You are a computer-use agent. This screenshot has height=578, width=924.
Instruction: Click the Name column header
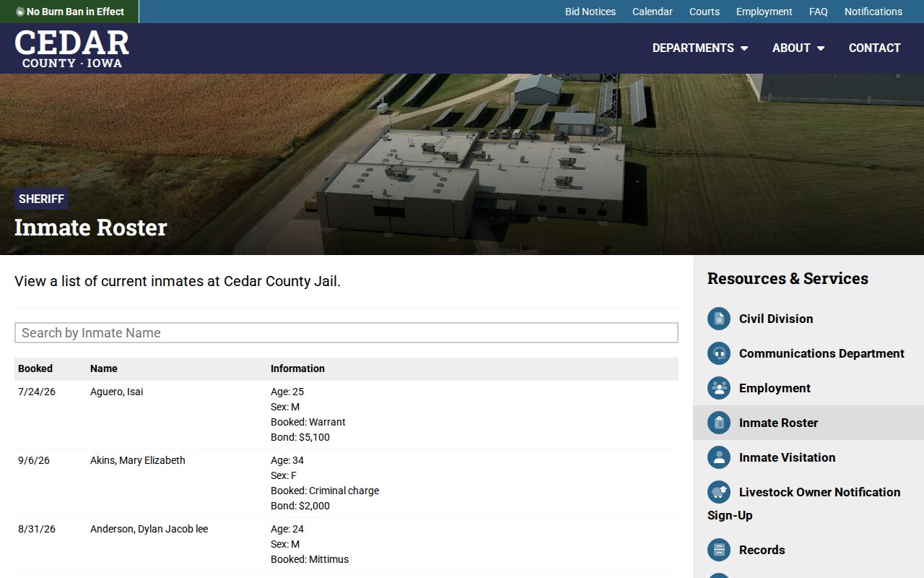tap(104, 368)
